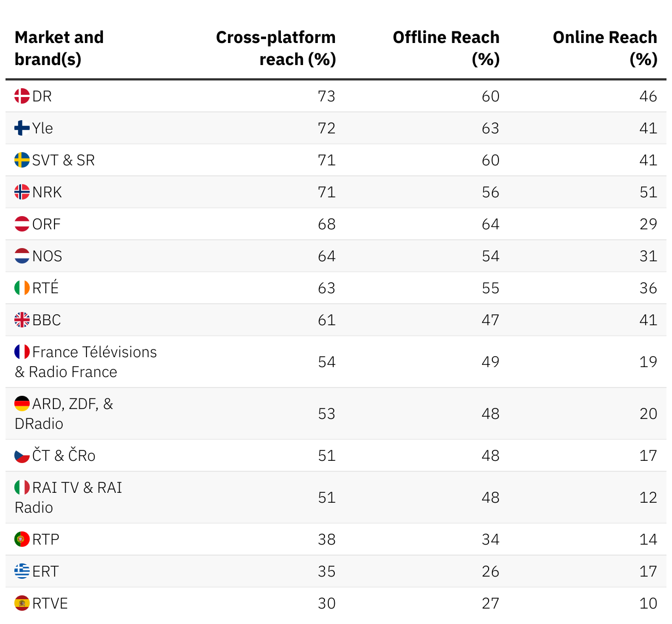Click the Finnish flag icon beside Yle
The width and height of the screenshot is (672, 624).
(22, 128)
